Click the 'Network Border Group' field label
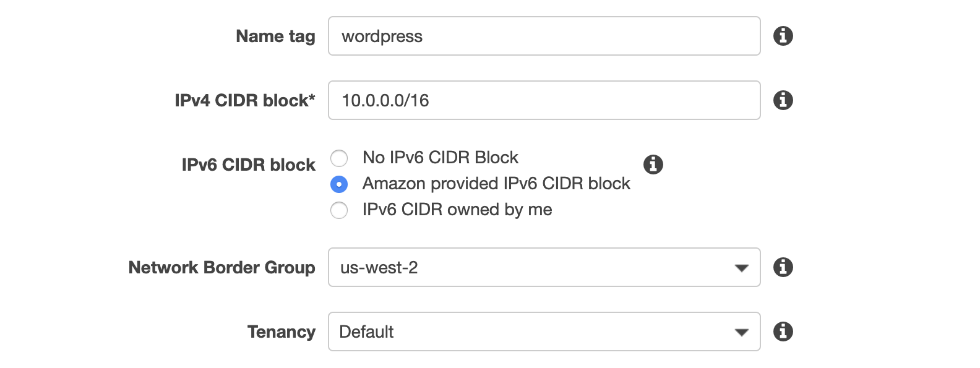This screenshot has width=980, height=368. pyautogui.click(x=221, y=267)
